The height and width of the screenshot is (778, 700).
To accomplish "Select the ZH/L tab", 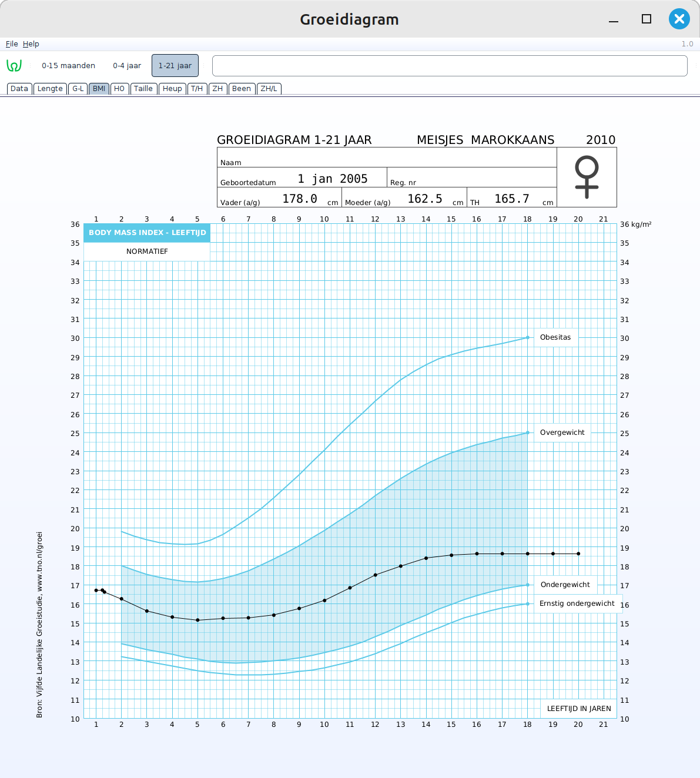I will (x=269, y=89).
